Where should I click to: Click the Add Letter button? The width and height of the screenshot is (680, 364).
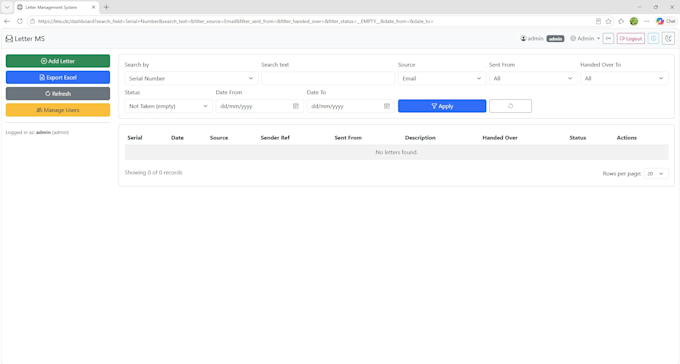58,61
